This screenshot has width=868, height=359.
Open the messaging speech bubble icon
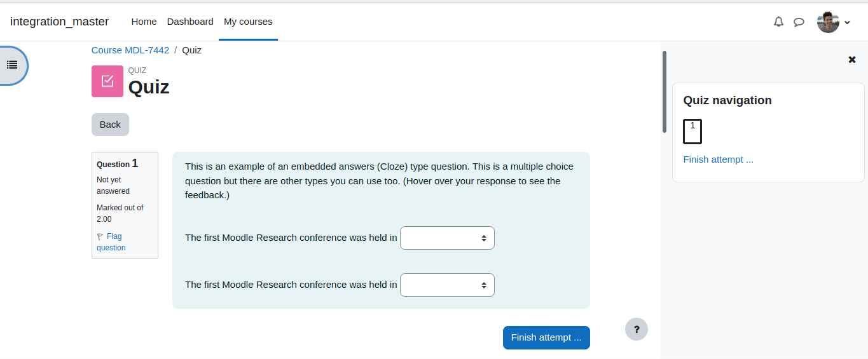pyautogui.click(x=799, y=22)
